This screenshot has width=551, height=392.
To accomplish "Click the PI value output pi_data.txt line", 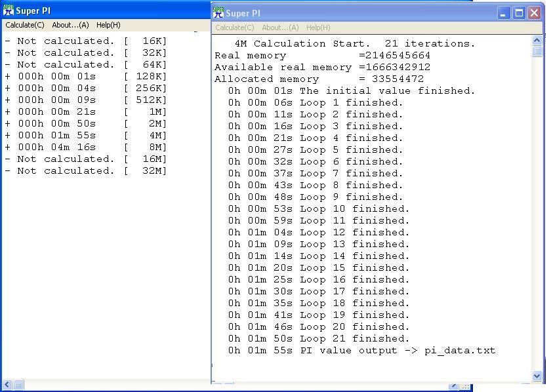I will (x=361, y=351).
